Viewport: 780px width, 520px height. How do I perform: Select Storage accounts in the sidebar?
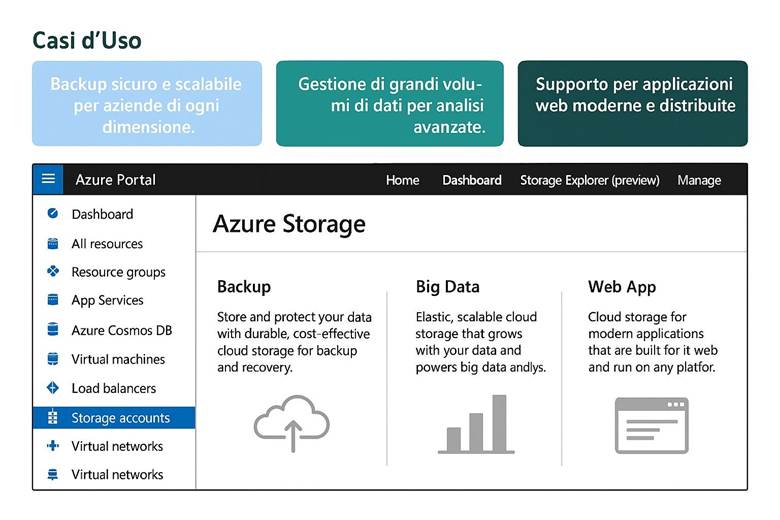click(x=120, y=418)
